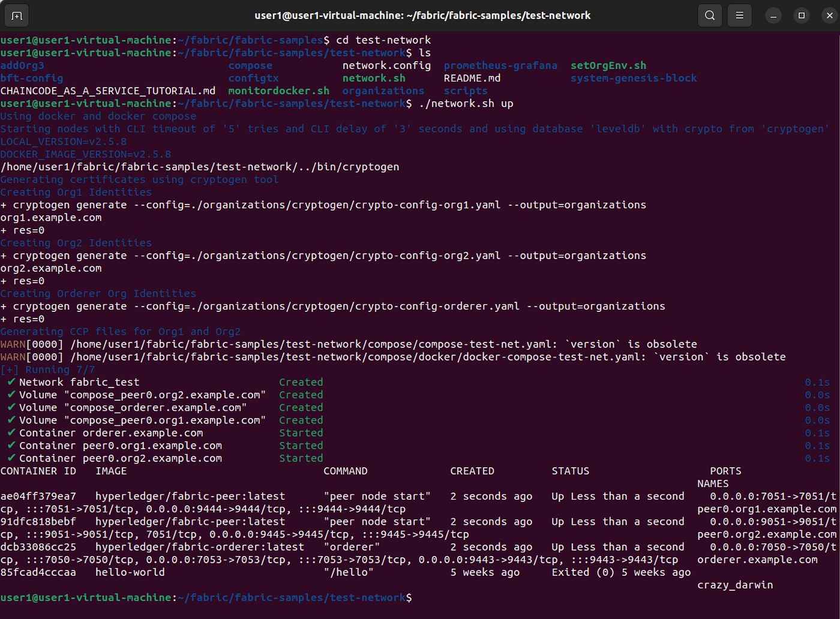The image size is (840, 619).
Task: Click LOCAL_VERSION=v2.5.8 line
Action: point(64,142)
